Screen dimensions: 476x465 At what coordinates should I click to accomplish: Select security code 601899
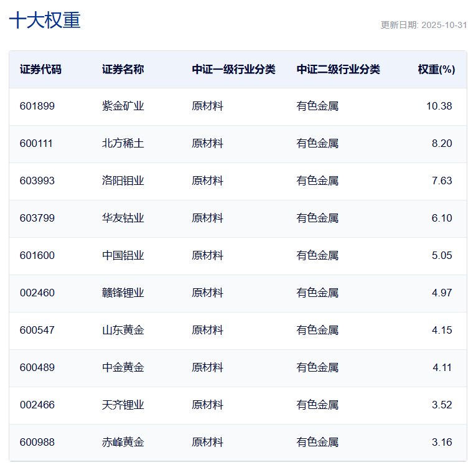point(37,106)
